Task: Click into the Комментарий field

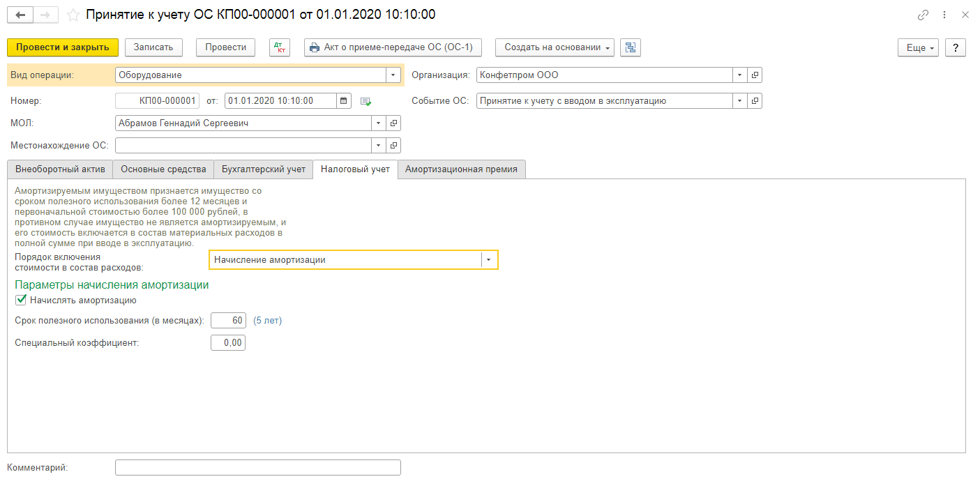Action: coord(257,468)
